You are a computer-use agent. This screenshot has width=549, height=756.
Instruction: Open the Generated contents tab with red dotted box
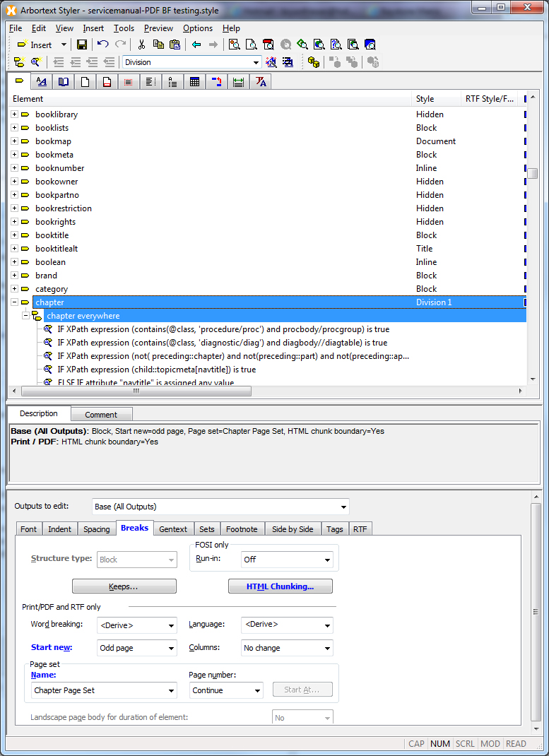[129, 82]
